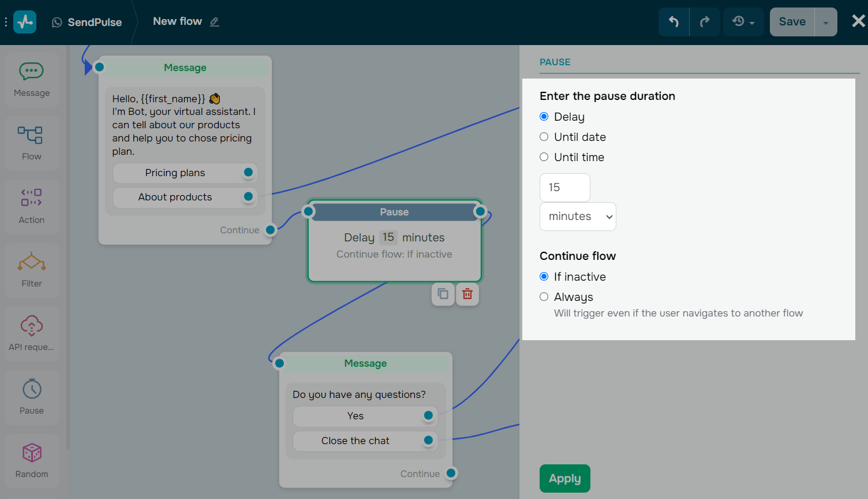Select the API request block tool
This screenshot has height=499, width=868.
[x=31, y=334]
